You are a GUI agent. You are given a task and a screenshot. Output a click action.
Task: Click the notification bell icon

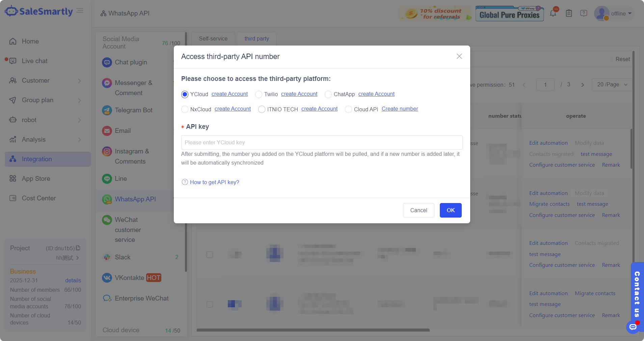point(553,13)
